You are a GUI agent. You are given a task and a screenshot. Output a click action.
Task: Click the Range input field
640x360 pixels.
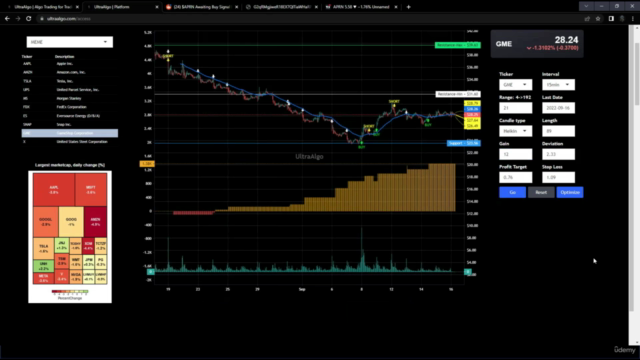coord(516,108)
